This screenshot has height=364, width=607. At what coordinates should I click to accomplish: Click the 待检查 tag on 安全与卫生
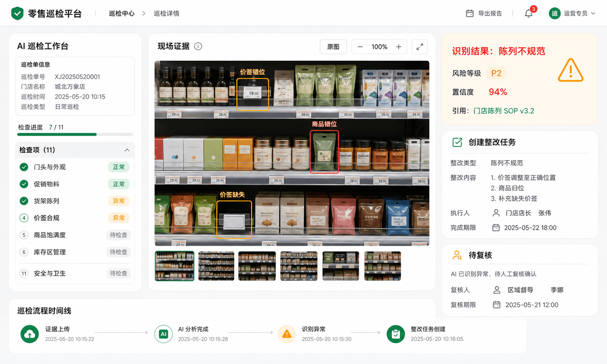[x=118, y=273]
